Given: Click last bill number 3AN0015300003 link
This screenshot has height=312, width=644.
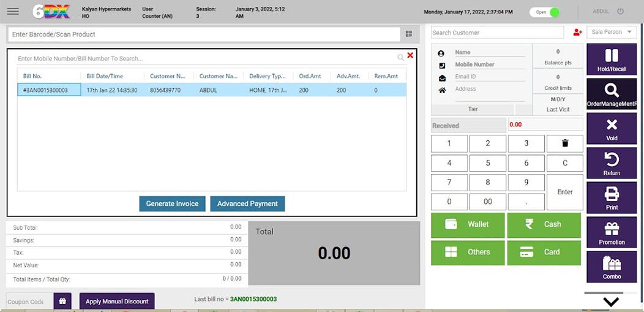Looking at the screenshot, I should tap(253, 299).
